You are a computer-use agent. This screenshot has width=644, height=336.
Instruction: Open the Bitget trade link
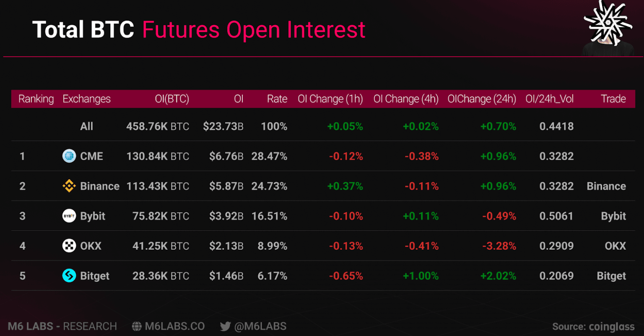tap(611, 276)
